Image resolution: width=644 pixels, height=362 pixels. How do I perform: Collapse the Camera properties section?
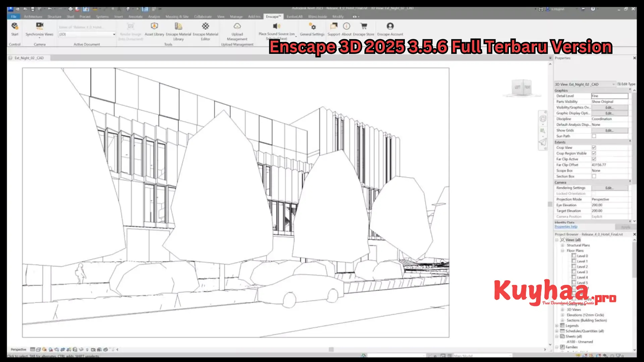(x=630, y=181)
